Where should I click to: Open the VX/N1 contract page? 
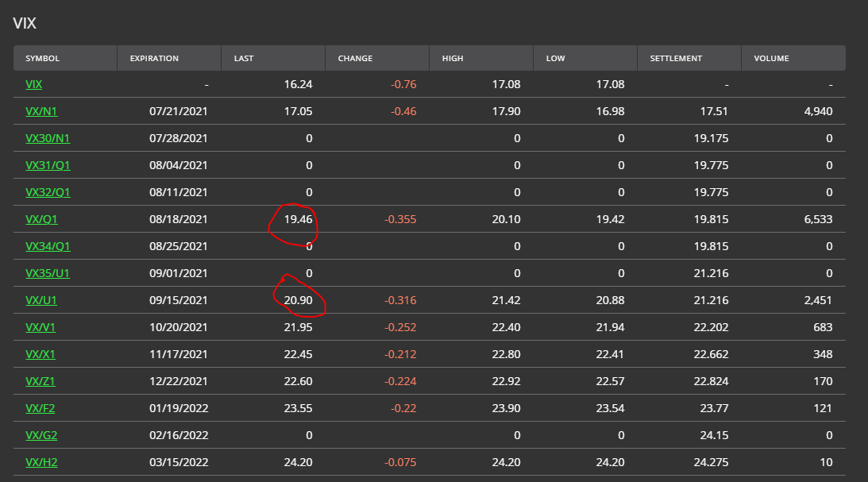point(42,111)
